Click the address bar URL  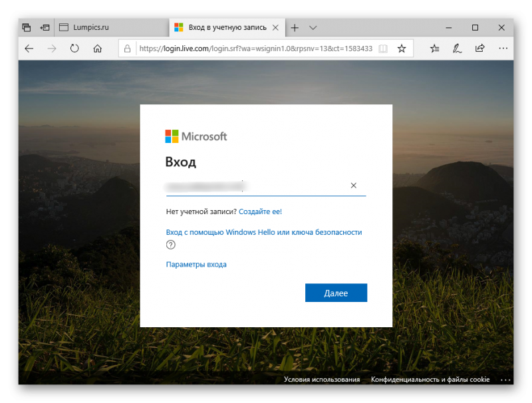256,49
